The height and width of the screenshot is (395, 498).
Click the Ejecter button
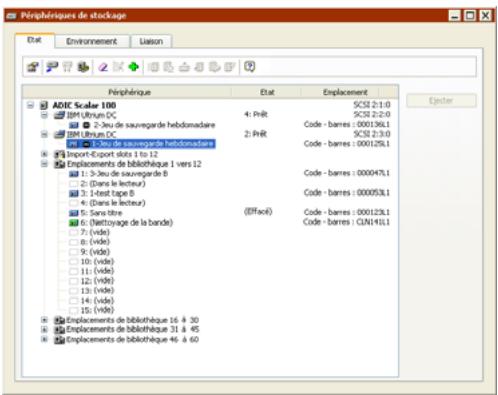click(441, 101)
